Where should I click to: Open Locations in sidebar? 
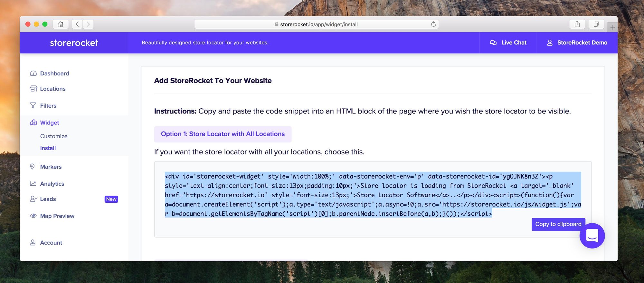(x=53, y=89)
